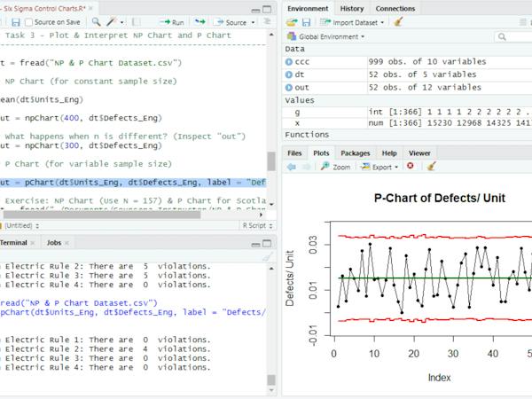Show document outline in editor

[268, 22]
